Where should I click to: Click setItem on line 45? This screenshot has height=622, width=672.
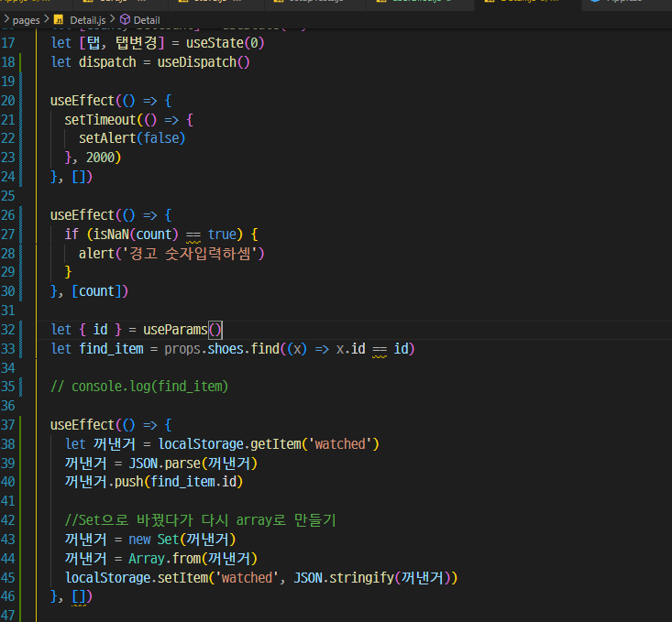point(182,578)
